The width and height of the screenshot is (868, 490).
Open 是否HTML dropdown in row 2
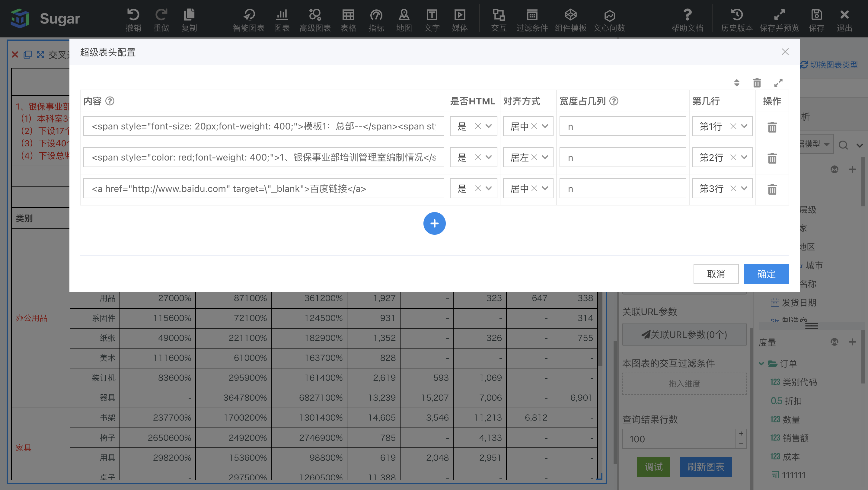pos(489,157)
